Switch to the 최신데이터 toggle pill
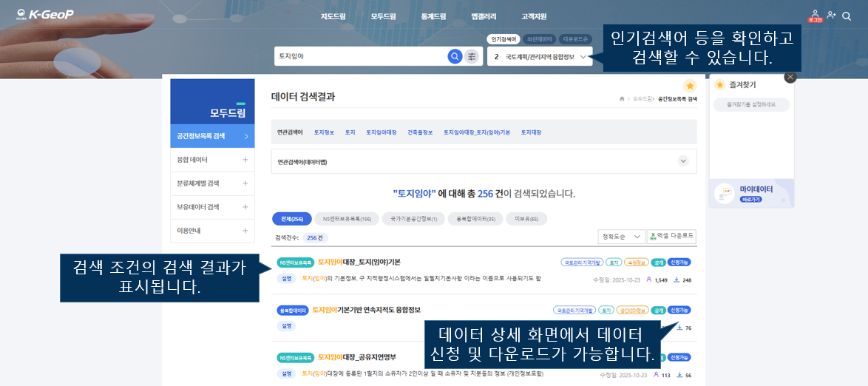 540,39
